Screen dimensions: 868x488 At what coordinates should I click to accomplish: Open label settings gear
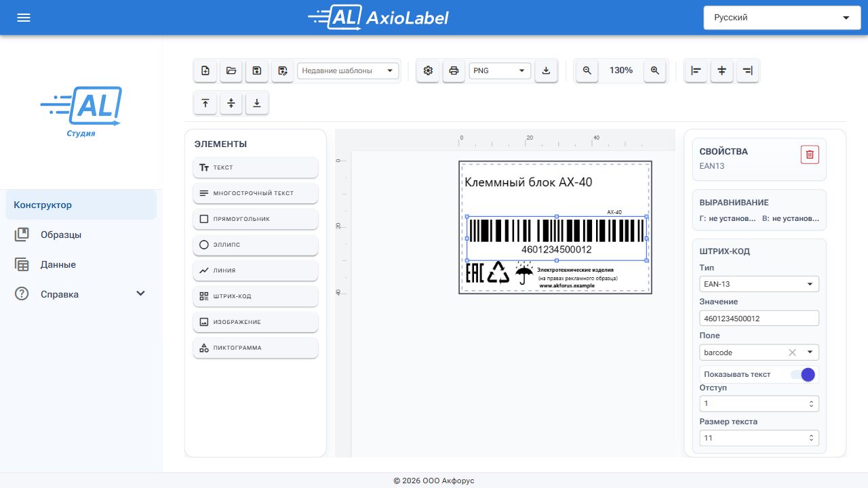pyautogui.click(x=428, y=70)
